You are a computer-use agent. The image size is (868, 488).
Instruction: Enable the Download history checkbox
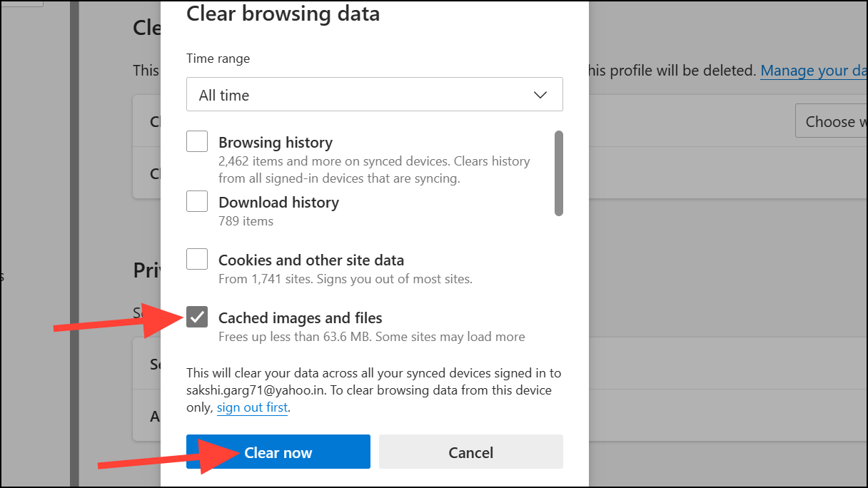pyautogui.click(x=196, y=201)
